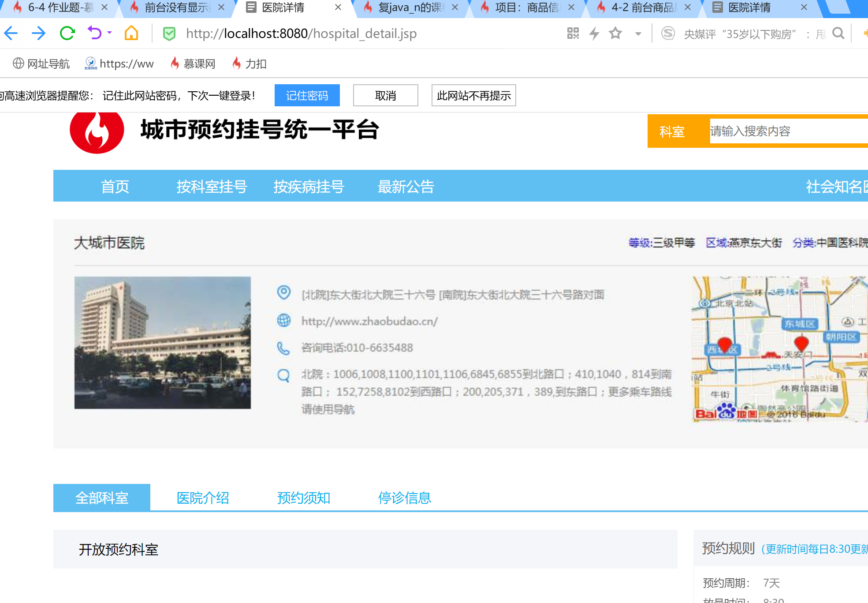Click the red map marker near 天安门
The width and height of the screenshot is (868, 603).
click(x=801, y=344)
